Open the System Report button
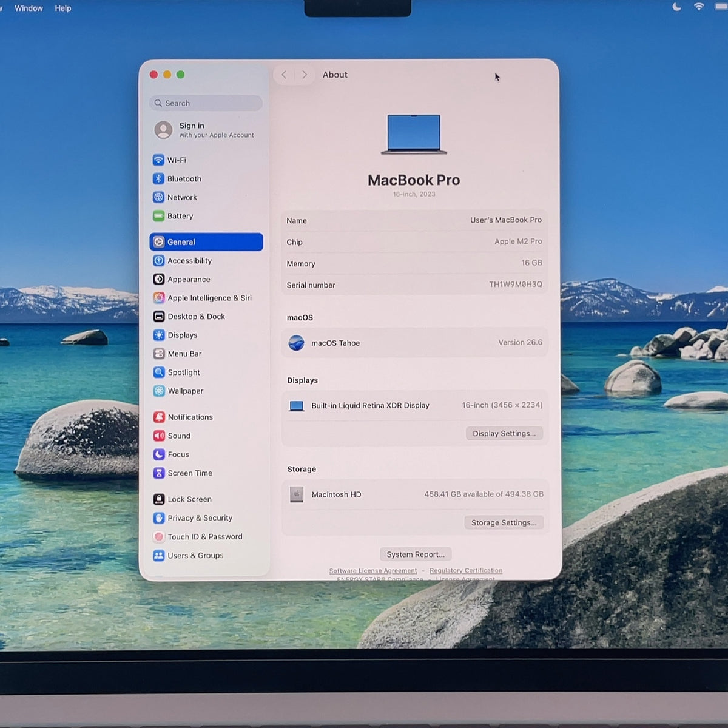The width and height of the screenshot is (728, 728). click(x=416, y=554)
